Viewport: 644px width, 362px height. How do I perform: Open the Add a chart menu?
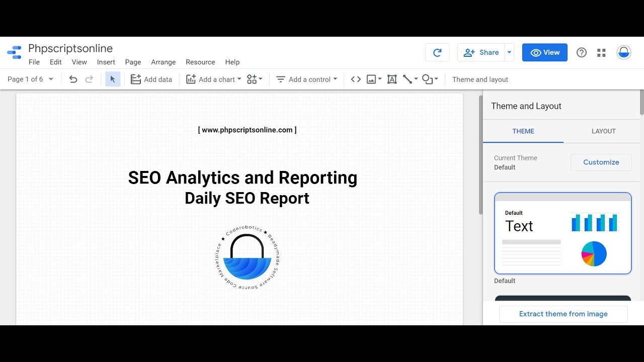coord(213,79)
